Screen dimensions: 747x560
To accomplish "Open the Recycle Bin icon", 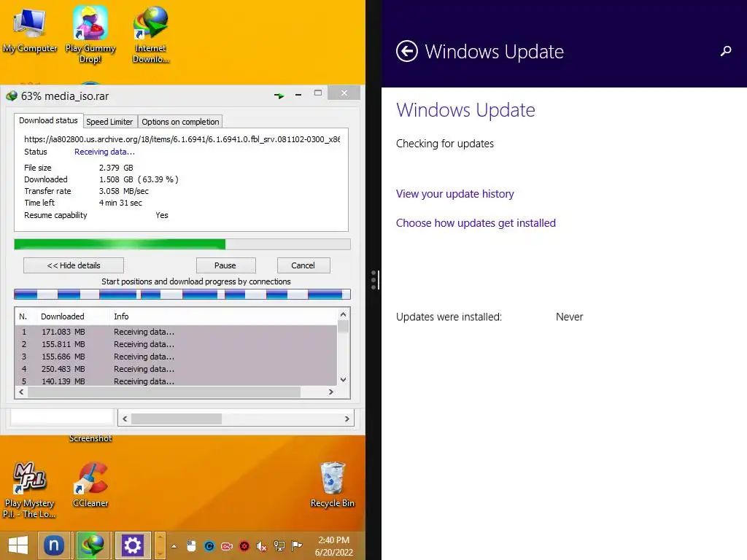I will 332,485.
